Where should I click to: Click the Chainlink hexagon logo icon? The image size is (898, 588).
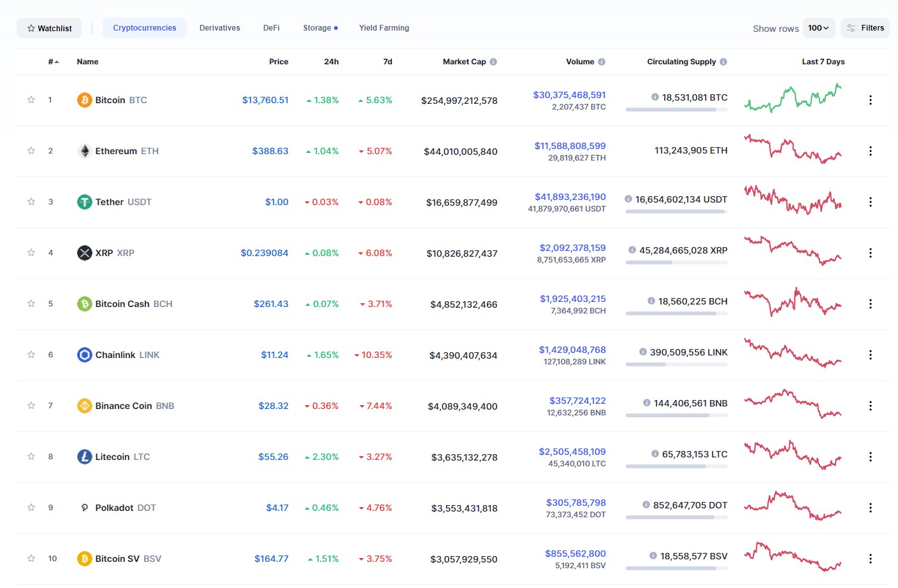point(84,355)
